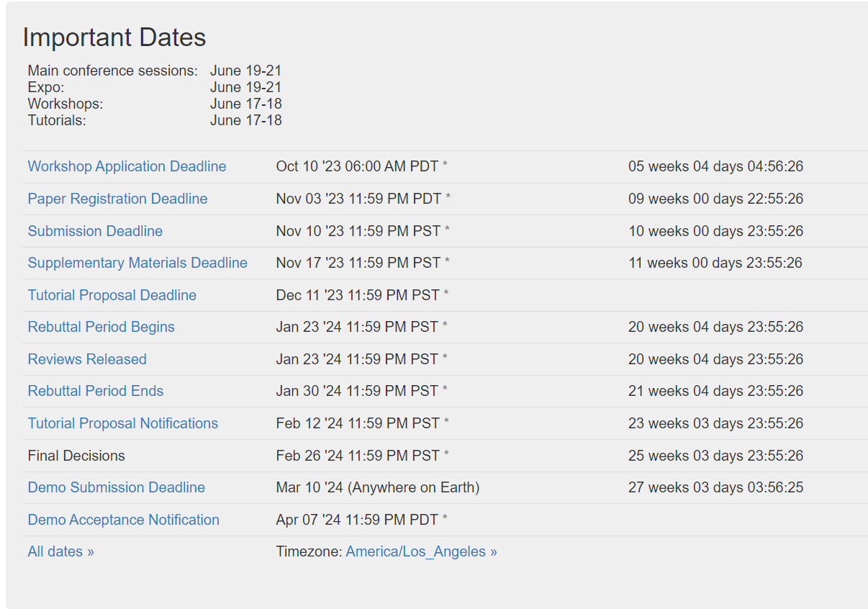Click the Important Dates heading
868x609 pixels.
point(114,37)
